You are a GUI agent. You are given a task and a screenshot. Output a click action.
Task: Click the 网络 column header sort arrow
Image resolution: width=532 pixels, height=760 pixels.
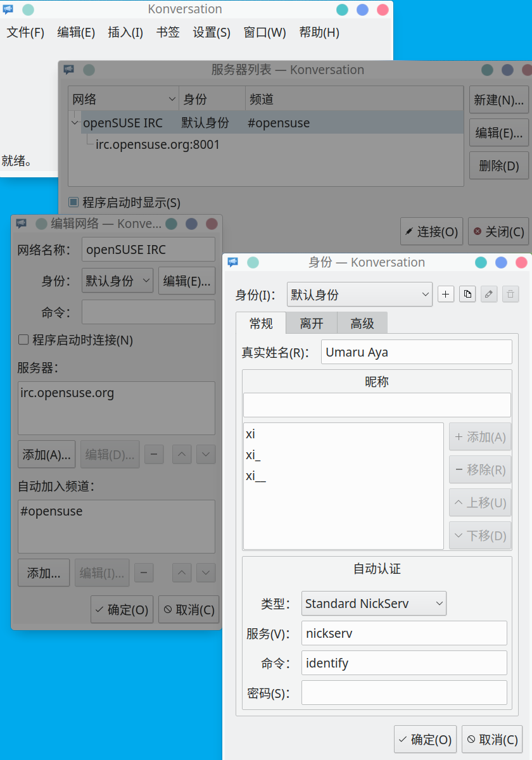172,99
